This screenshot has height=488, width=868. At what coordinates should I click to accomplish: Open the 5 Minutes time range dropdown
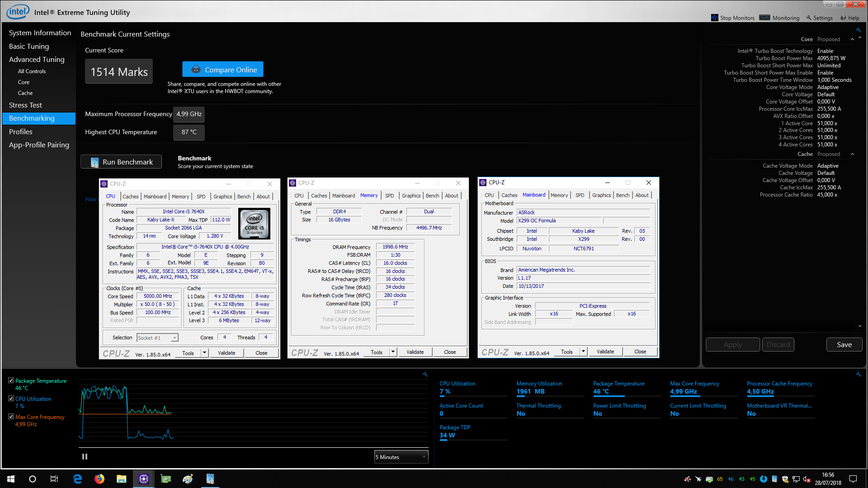pos(401,457)
